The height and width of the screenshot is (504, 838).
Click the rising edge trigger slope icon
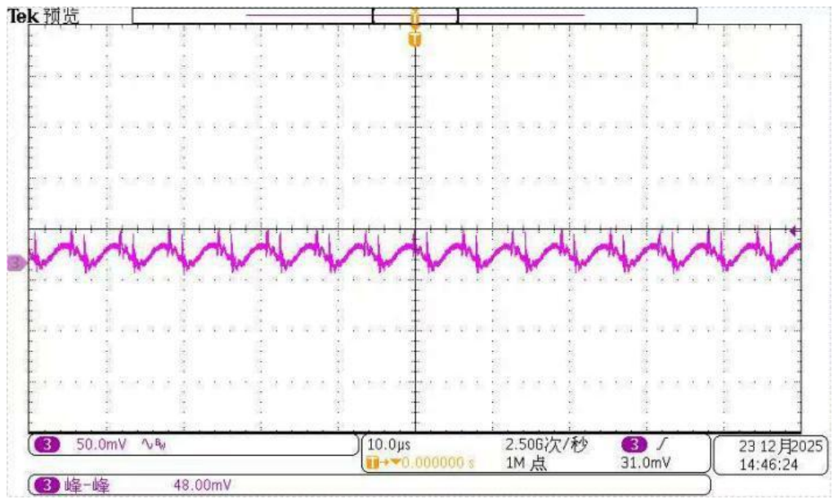(662, 444)
